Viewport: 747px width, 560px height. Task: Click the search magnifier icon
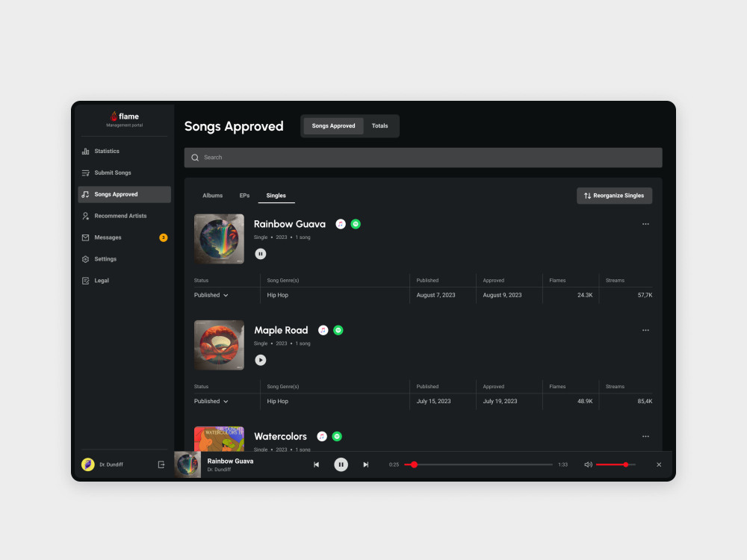195,158
